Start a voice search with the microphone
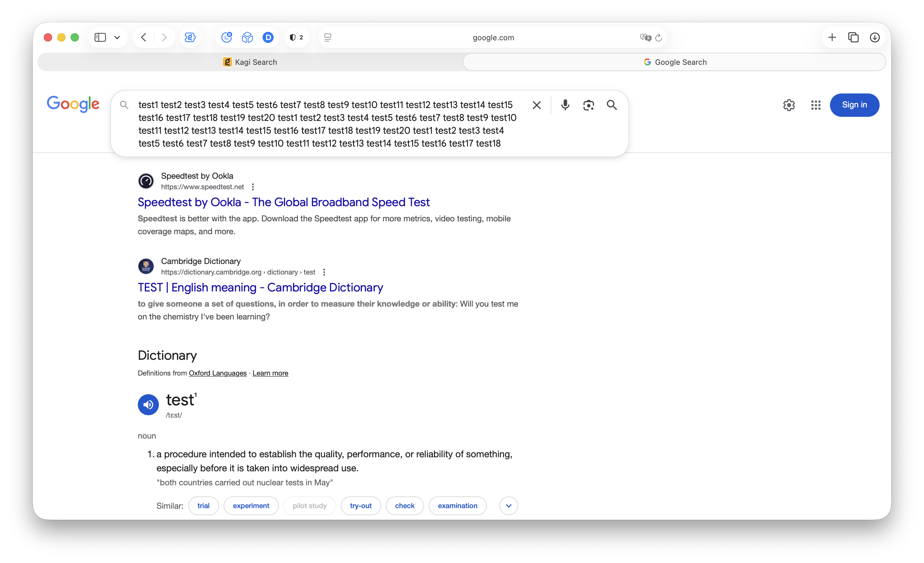The height and width of the screenshot is (563, 924). [565, 105]
